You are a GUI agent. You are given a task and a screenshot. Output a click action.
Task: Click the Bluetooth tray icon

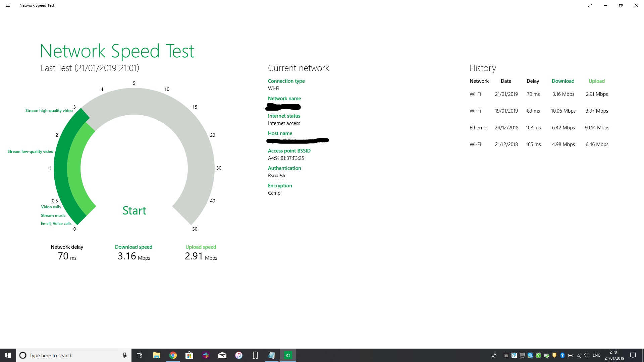pos(562,355)
